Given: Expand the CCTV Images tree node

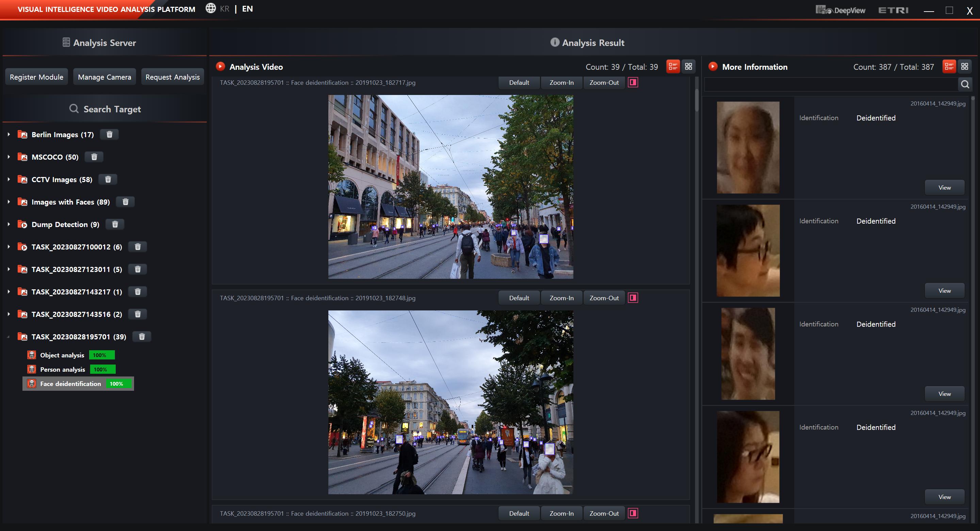Looking at the screenshot, I should [9, 179].
